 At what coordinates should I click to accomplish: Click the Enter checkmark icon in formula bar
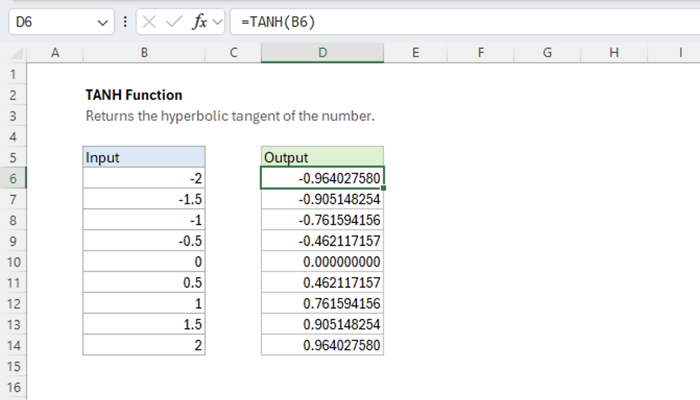pos(174,21)
